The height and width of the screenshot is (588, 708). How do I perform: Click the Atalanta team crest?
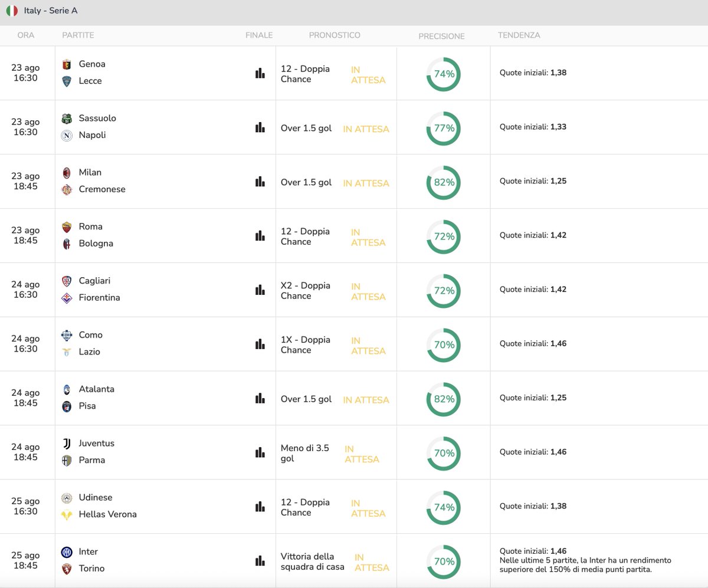pyautogui.click(x=67, y=389)
